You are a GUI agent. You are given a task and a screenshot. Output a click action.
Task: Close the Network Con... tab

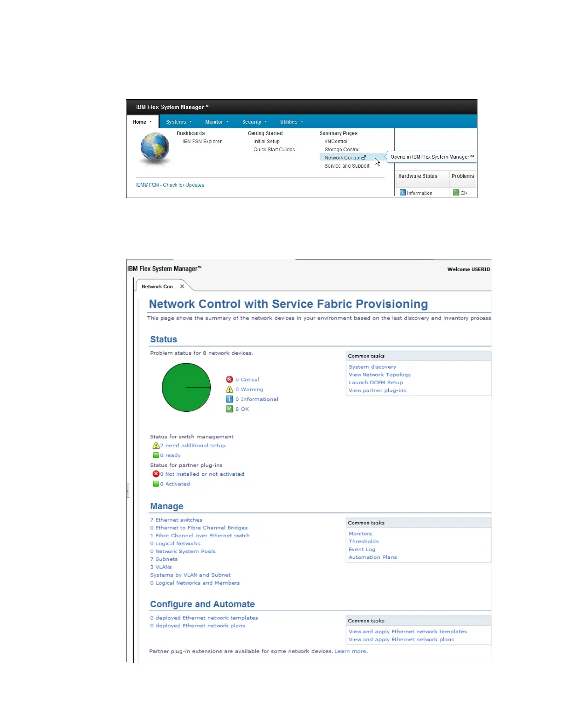pos(182,286)
